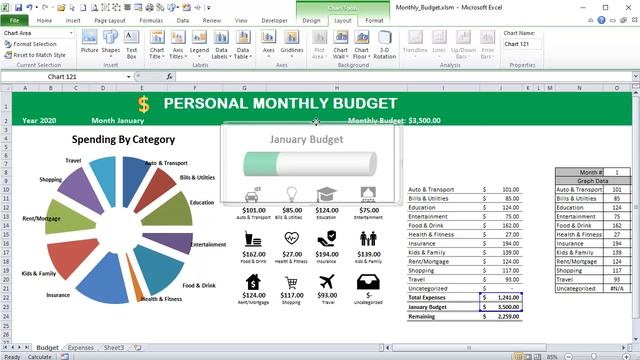
Task: Select the airplane Travel icon
Action: tap(327, 282)
